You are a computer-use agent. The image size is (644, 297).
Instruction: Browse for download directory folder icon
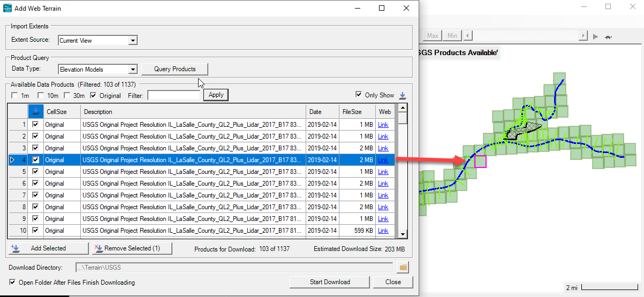click(x=404, y=268)
